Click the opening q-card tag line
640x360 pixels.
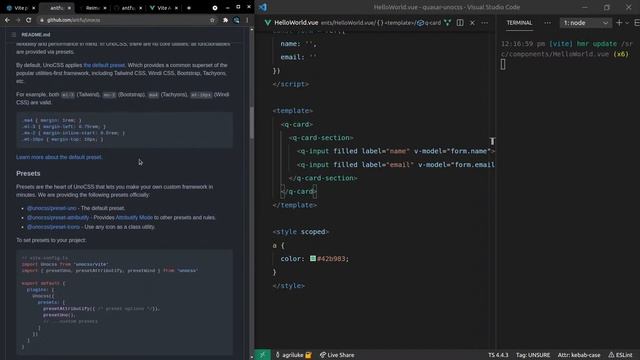[x=297, y=124]
